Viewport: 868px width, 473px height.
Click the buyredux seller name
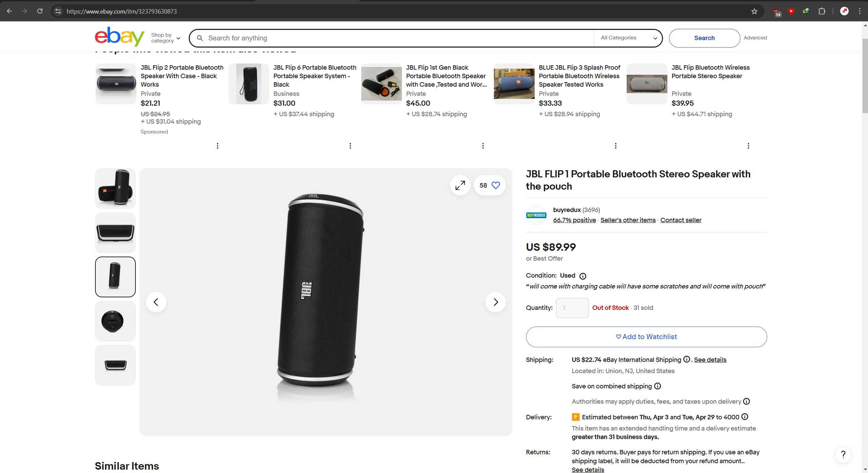[x=567, y=210]
